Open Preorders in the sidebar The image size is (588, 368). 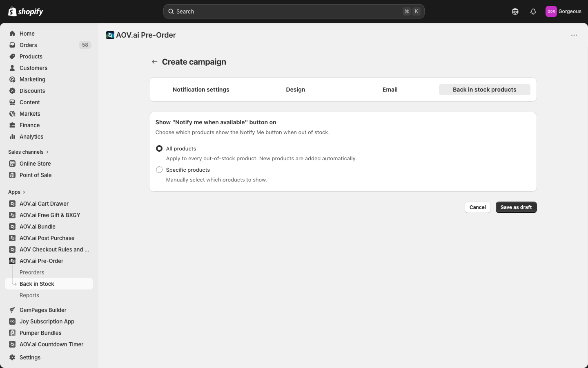(x=32, y=272)
